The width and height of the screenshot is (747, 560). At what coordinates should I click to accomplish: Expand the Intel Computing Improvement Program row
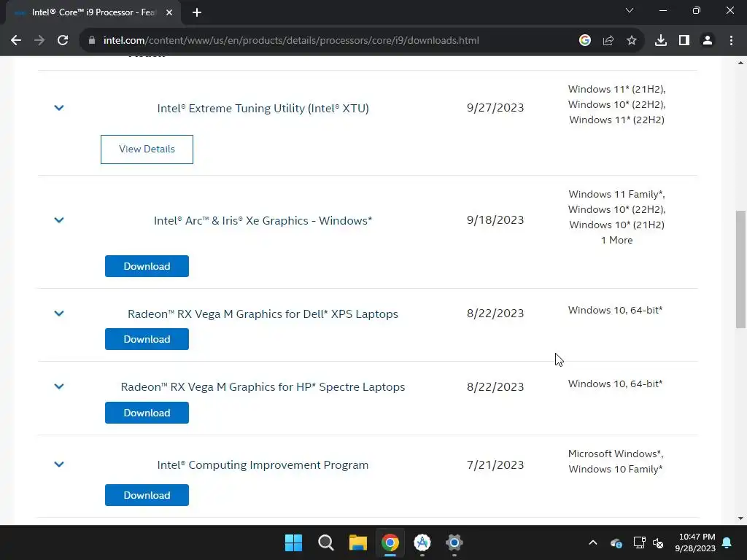click(59, 464)
